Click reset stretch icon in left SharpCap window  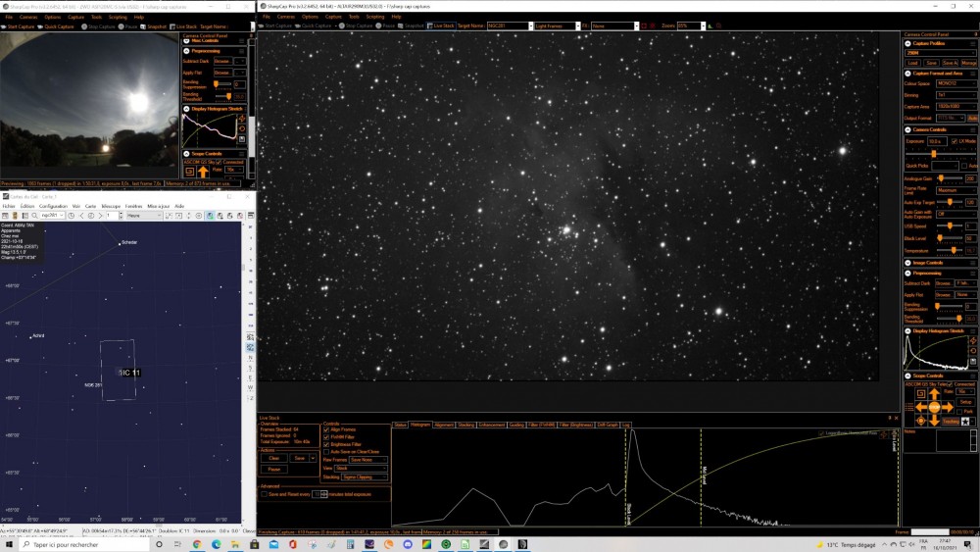(x=242, y=128)
